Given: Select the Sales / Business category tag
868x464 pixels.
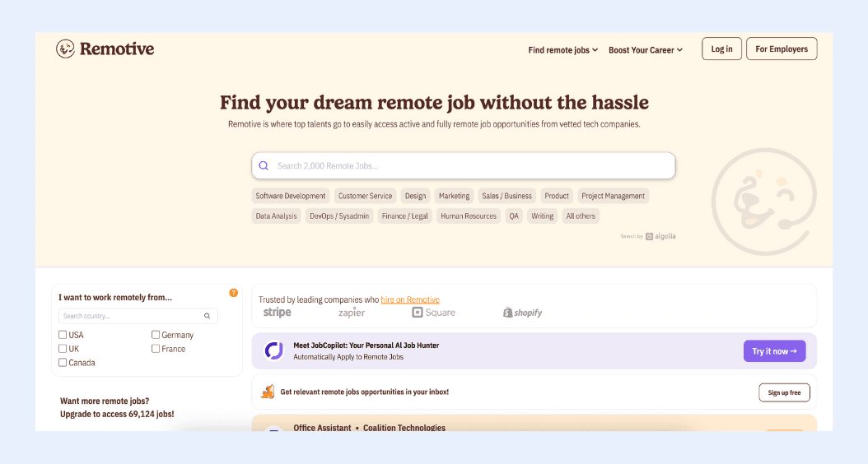Looking at the screenshot, I should (506, 196).
